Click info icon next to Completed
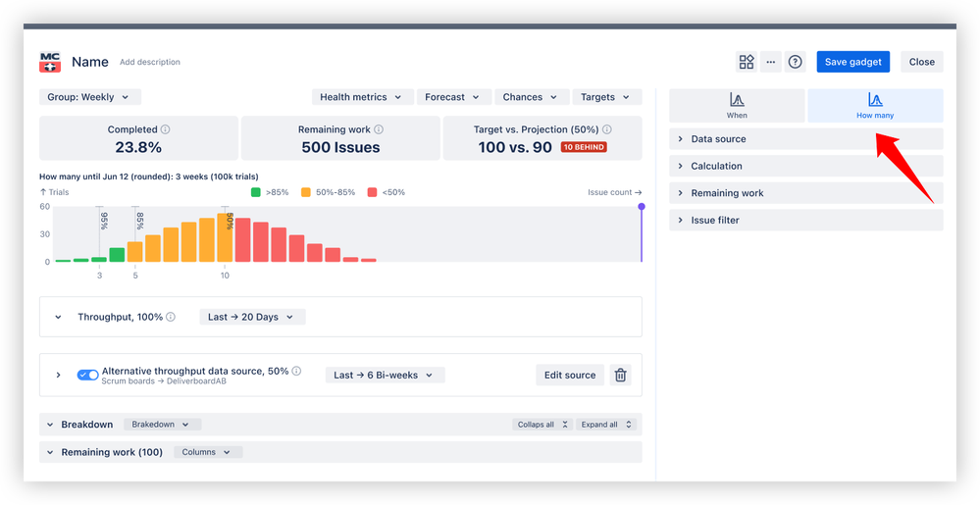 165,129
